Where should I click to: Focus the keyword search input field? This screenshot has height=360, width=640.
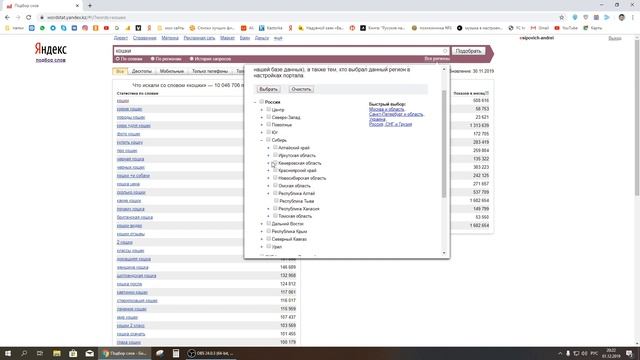tap(278, 51)
